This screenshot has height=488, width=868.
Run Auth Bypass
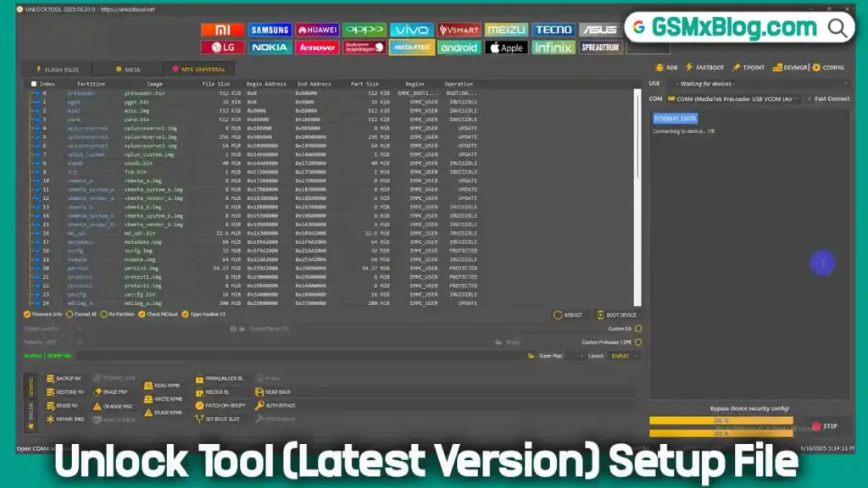pyautogui.click(x=275, y=406)
